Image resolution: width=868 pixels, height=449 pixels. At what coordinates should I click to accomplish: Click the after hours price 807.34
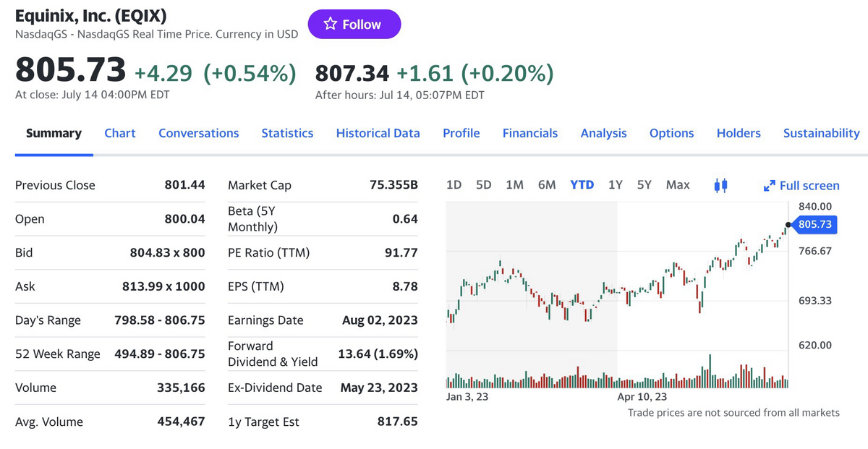[352, 73]
